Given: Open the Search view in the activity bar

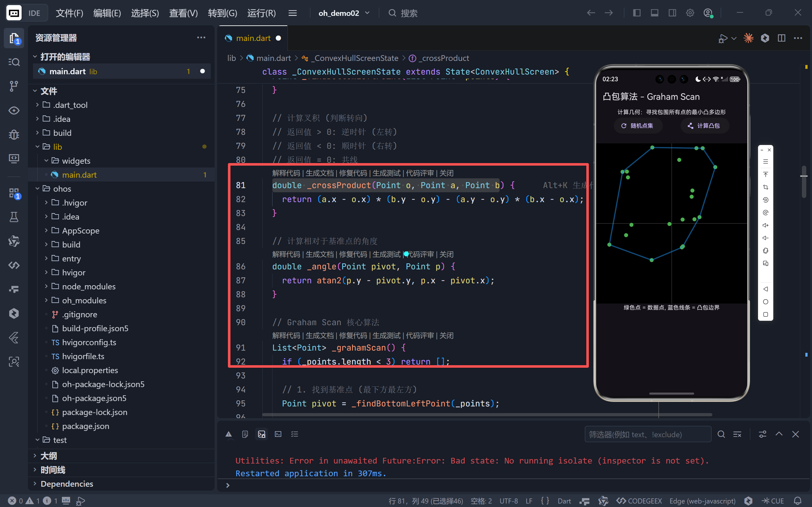Looking at the screenshot, I should (x=14, y=62).
